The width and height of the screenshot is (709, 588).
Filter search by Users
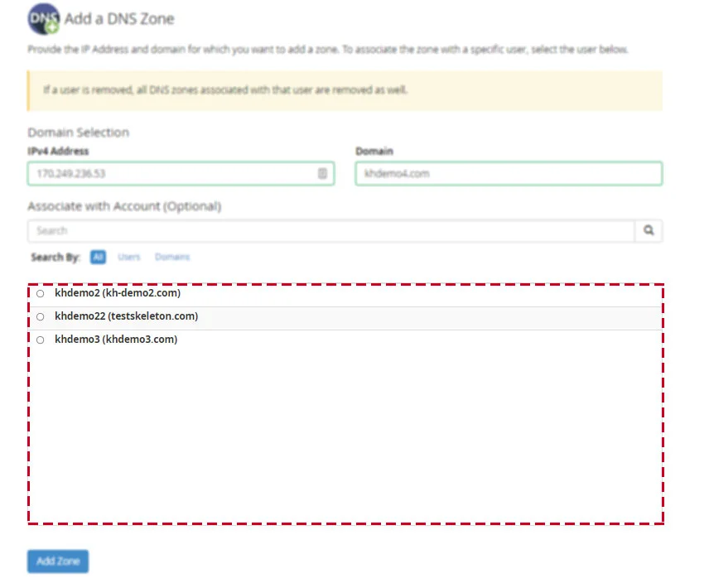point(129,257)
